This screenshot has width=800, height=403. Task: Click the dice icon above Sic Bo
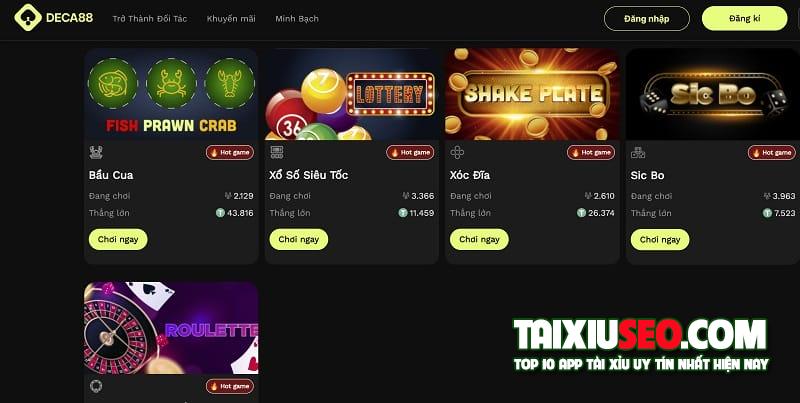(x=638, y=152)
